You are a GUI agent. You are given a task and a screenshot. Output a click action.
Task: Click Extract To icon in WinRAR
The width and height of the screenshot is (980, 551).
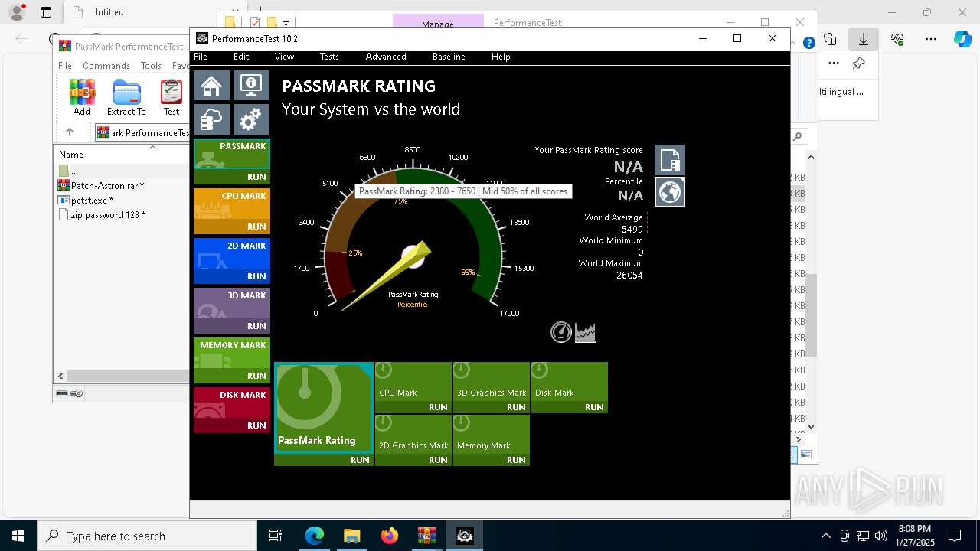click(x=126, y=98)
